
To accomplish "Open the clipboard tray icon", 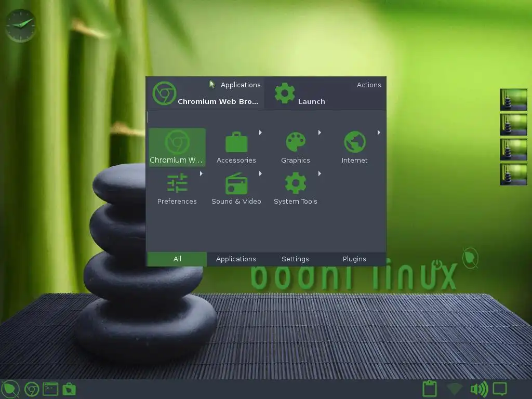I will click(430, 389).
